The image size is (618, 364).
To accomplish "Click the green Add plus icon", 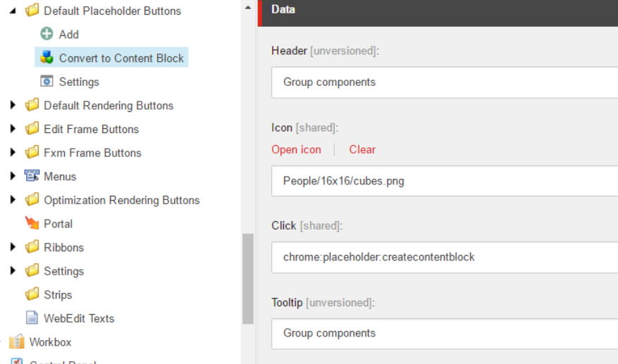I will click(x=47, y=34).
